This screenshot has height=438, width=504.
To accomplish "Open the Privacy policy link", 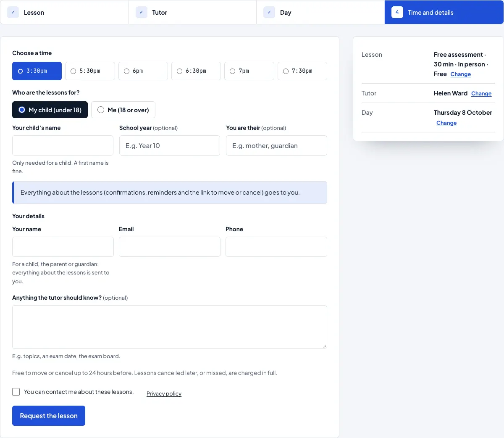I will click(164, 393).
